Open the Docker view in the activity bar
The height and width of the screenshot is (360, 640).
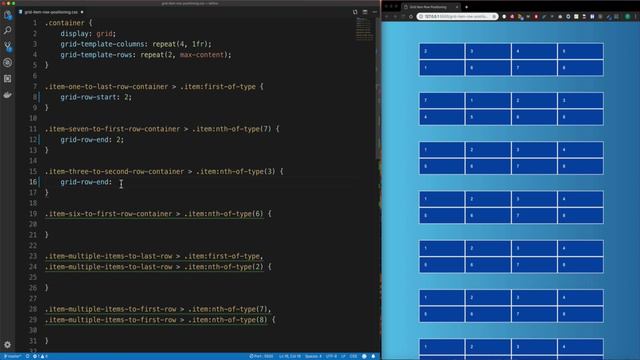[7, 95]
